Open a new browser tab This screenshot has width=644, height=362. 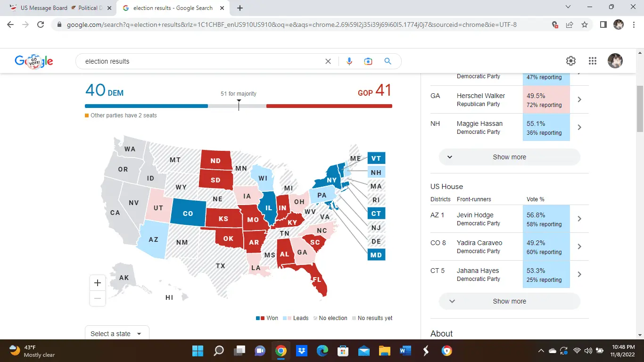(240, 8)
